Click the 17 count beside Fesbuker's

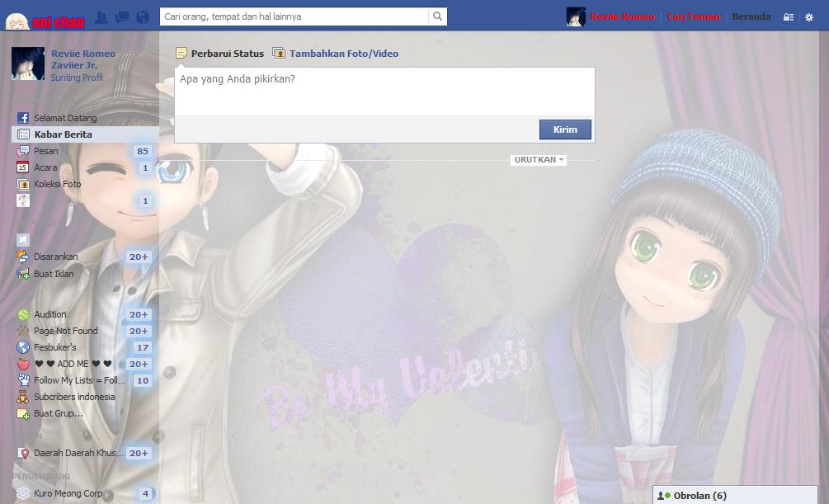[x=143, y=347]
